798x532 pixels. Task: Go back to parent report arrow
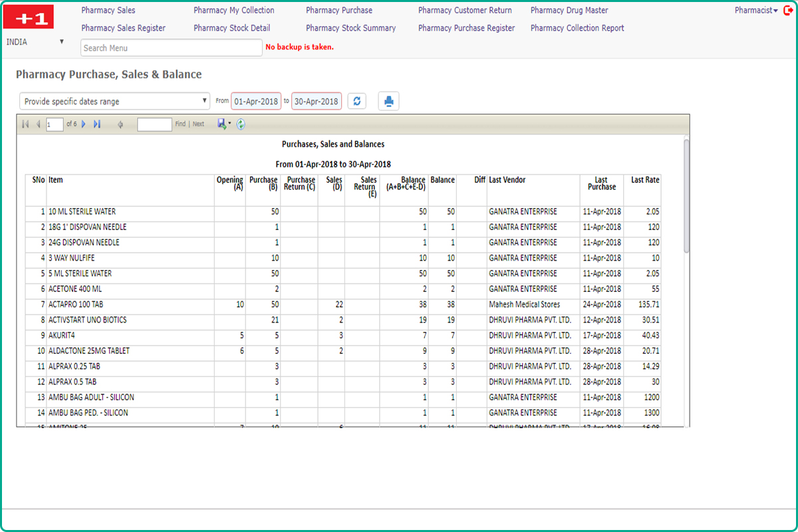[x=120, y=124]
